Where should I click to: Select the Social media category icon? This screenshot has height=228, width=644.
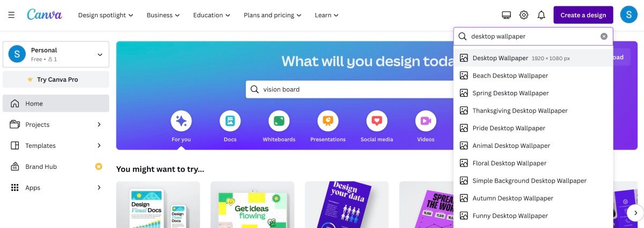pos(377,121)
